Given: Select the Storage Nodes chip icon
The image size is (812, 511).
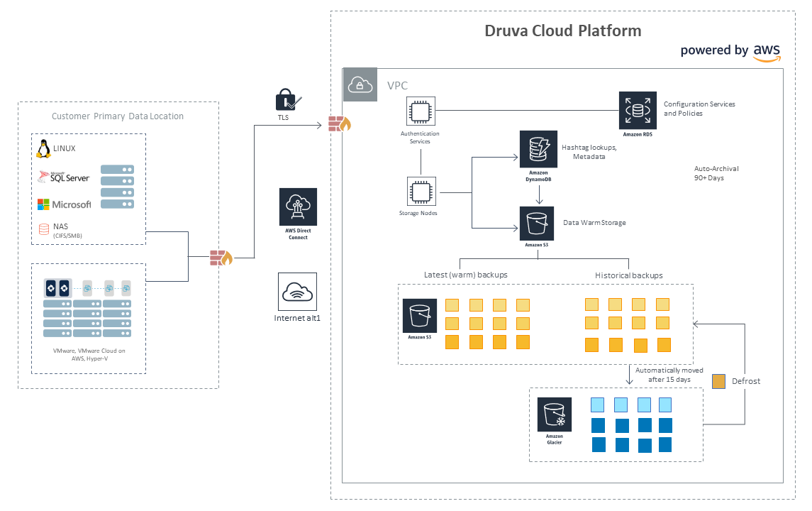Looking at the screenshot, I should [x=421, y=192].
